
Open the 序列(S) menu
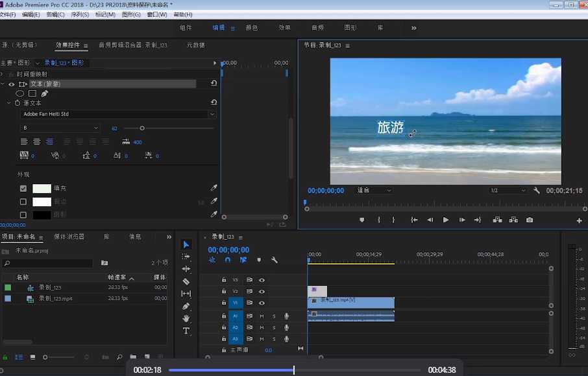(80, 14)
